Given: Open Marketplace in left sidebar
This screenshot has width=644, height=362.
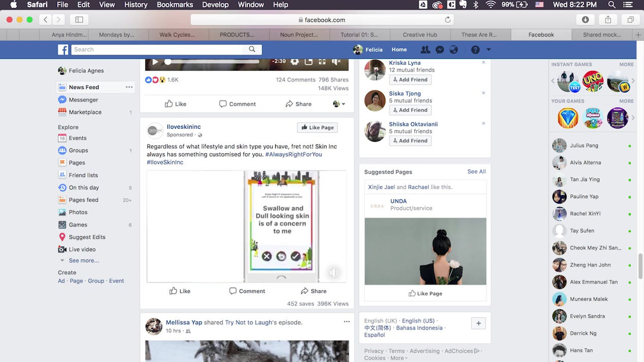Looking at the screenshot, I should (x=85, y=112).
